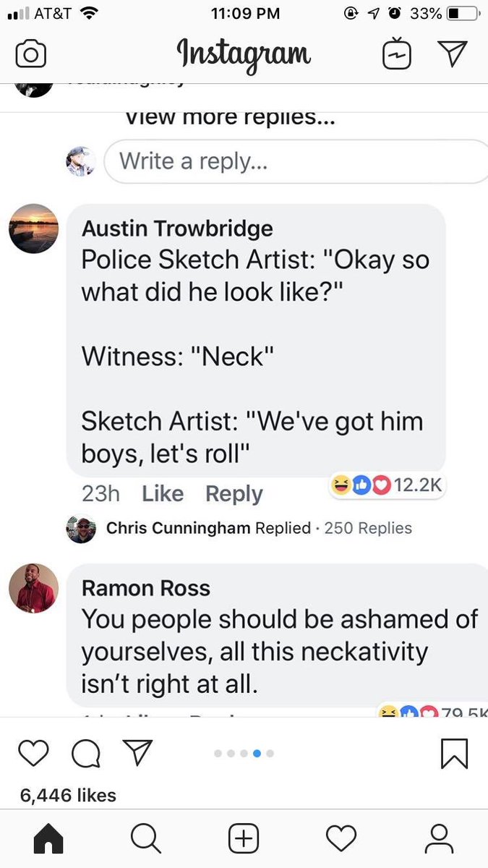View the 6,446 likes list
The height and width of the screenshot is (868, 488).
[68, 795]
